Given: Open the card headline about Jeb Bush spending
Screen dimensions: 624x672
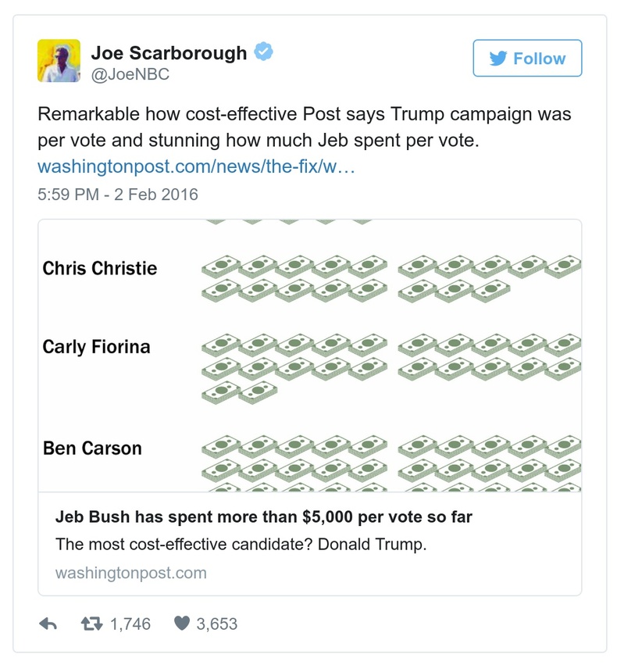Looking at the screenshot, I should pos(264,517).
